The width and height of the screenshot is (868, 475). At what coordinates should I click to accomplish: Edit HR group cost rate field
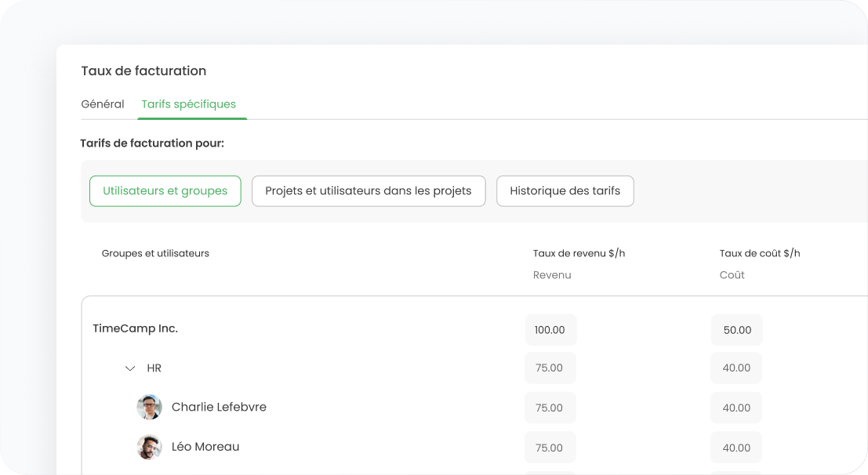click(736, 368)
